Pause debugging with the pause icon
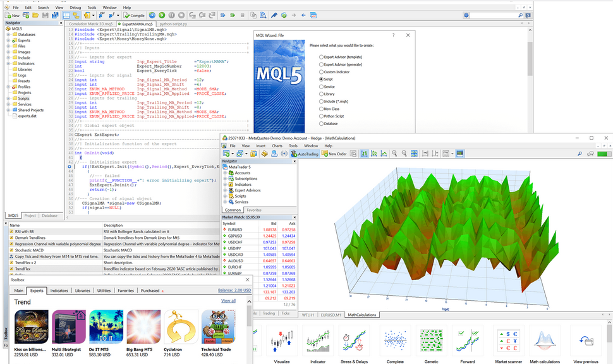The image size is (613, 364). pyautogui.click(x=172, y=16)
